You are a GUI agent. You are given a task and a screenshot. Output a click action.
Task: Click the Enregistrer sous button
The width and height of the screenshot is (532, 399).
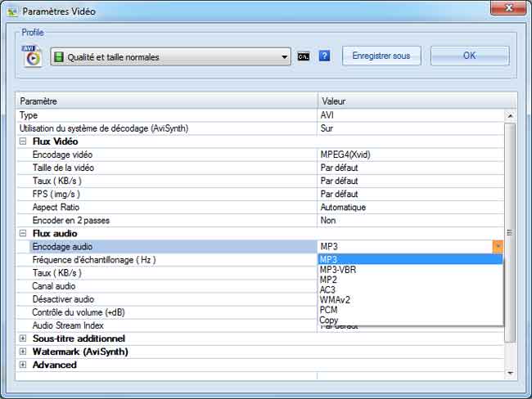pos(381,56)
